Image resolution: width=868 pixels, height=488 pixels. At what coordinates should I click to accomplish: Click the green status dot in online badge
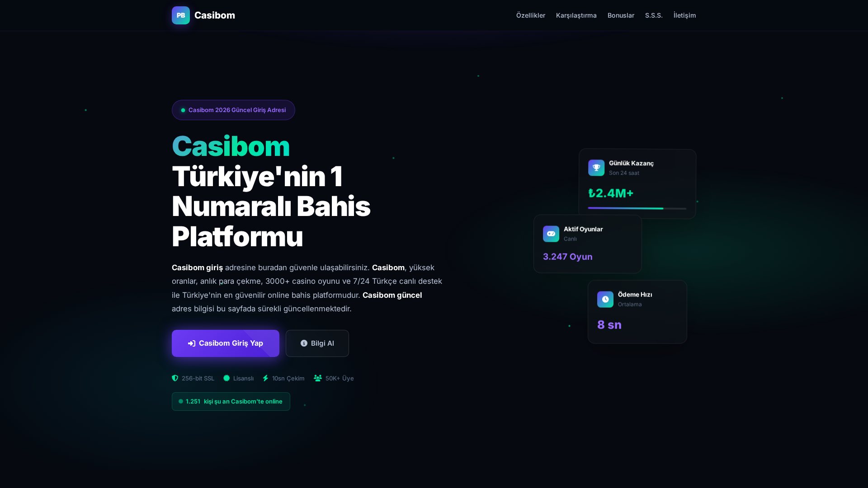click(181, 401)
